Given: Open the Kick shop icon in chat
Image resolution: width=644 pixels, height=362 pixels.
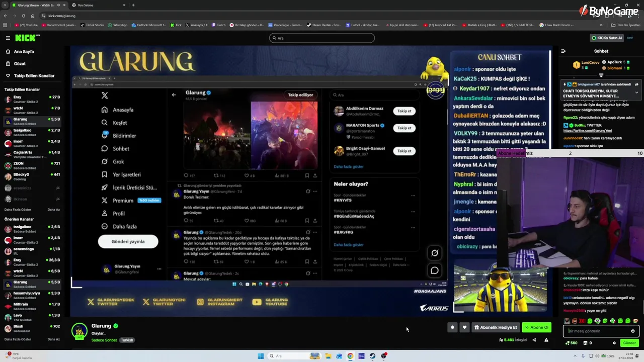Looking at the screenshot, I should pyautogui.click(x=585, y=343).
